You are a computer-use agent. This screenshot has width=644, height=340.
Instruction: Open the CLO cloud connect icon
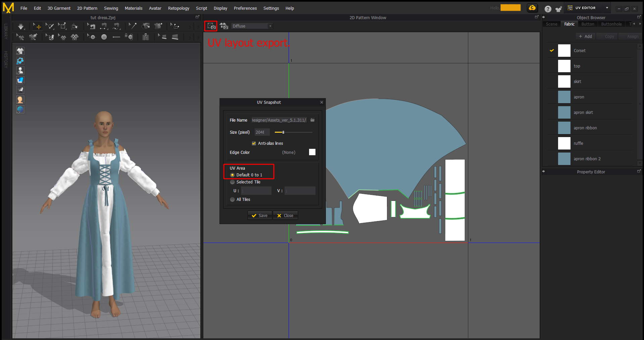tap(532, 8)
